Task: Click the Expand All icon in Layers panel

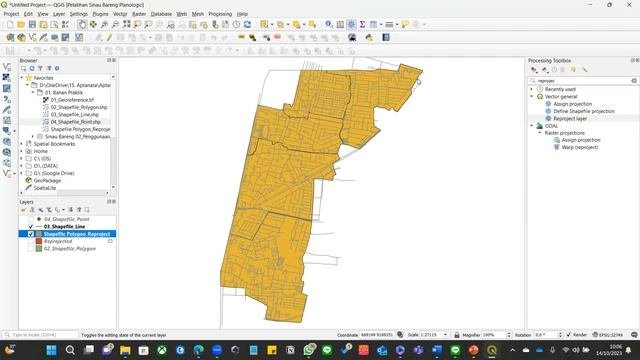Action: click(71, 210)
